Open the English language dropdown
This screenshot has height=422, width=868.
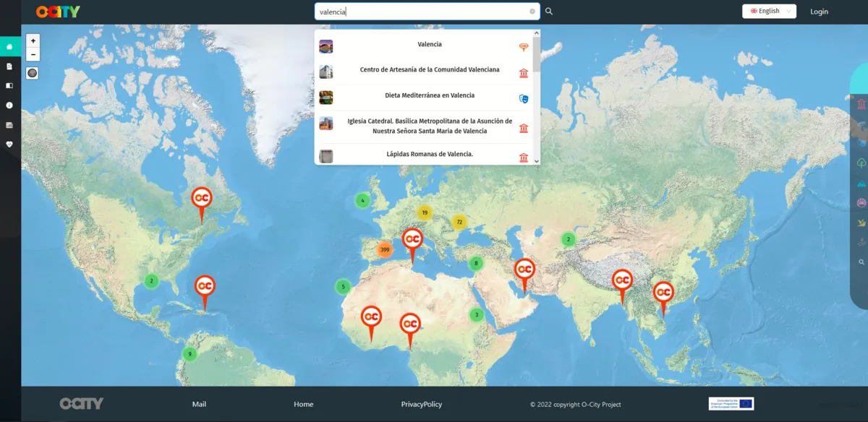[769, 11]
